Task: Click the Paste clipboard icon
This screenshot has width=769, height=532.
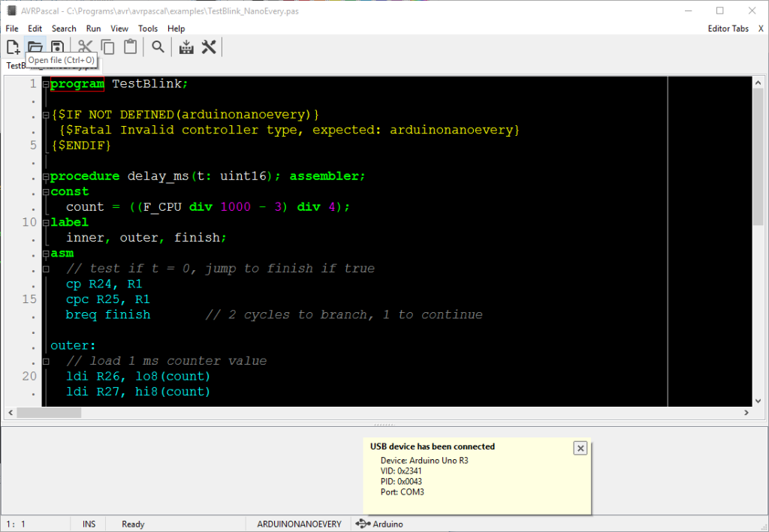Action: pyautogui.click(x=130, y=47)
